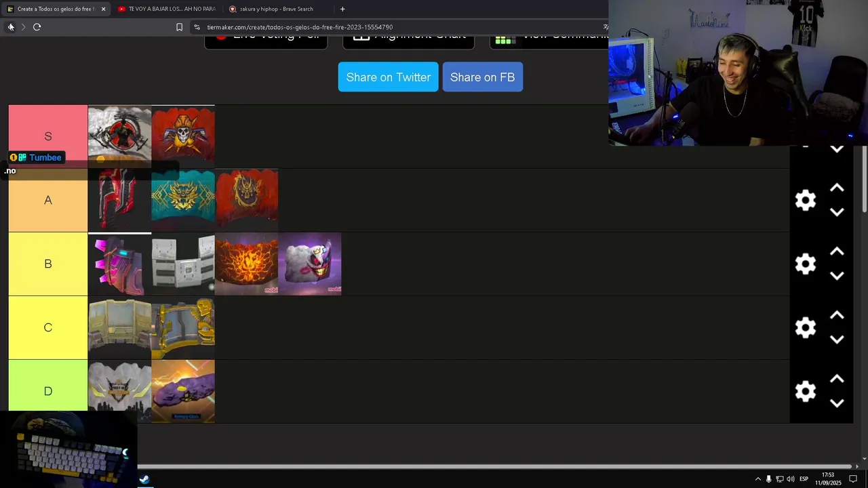Select purple rock gloo wall in D tier
Image resolution: width=868 pixels, height=488 pixels.
point(183,391)
